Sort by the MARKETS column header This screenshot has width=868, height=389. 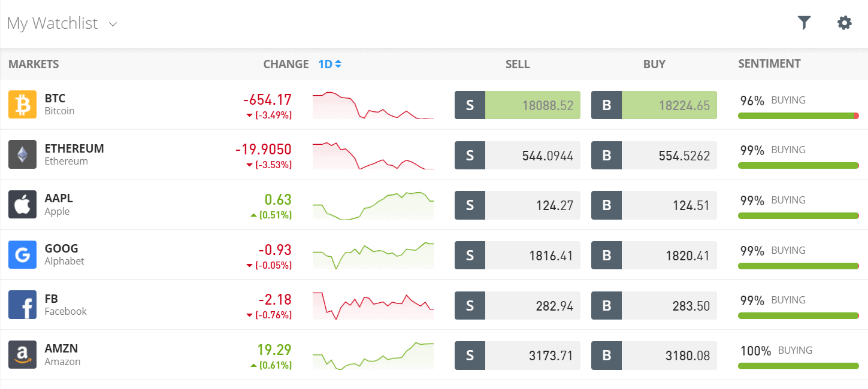pyautogui.click(x=34, y=64)
